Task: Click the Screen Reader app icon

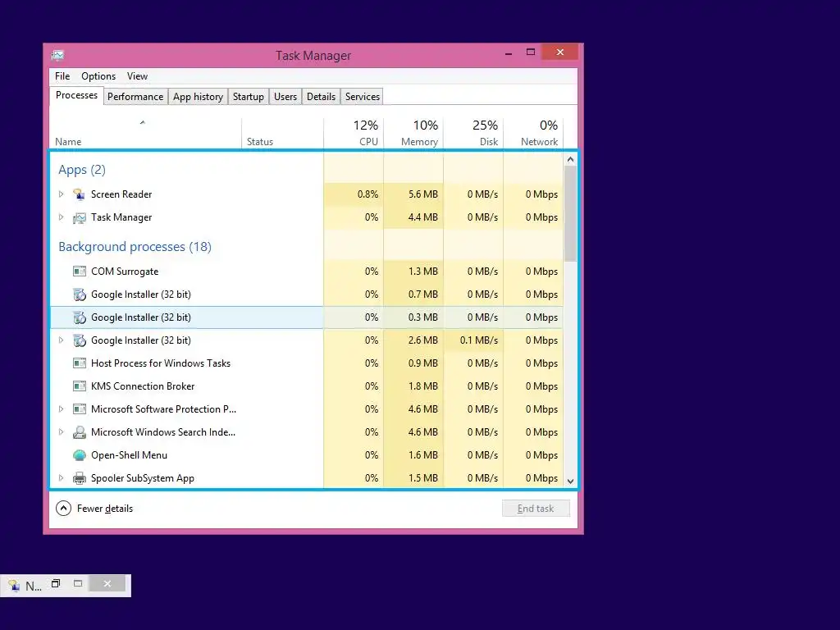Action: (80, 194)
